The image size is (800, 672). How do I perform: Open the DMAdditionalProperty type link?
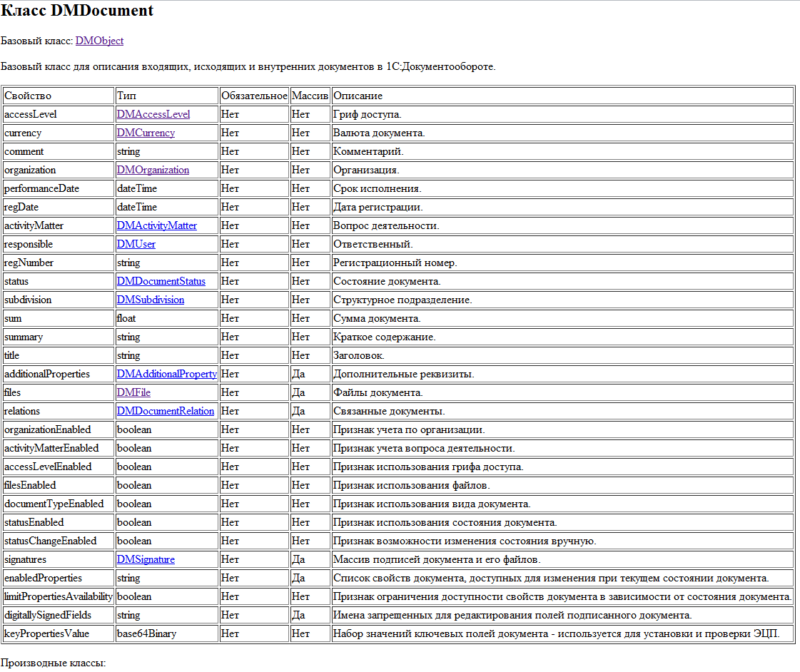167,374
